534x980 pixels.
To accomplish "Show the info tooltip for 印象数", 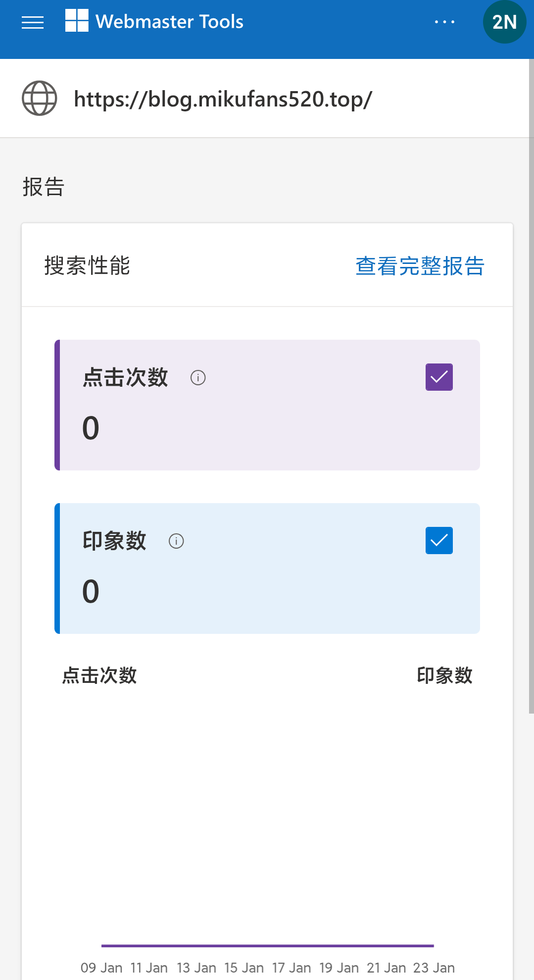I will tap(176, 541).
